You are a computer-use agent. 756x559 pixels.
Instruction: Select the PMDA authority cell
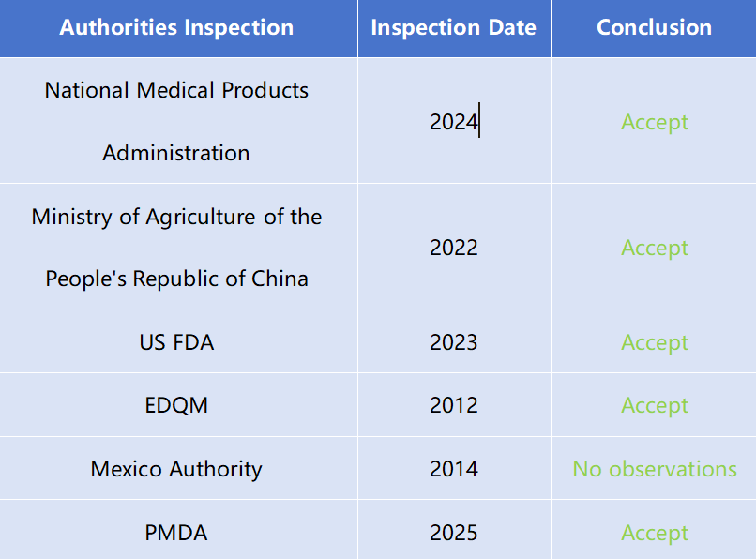click(178, 530)
